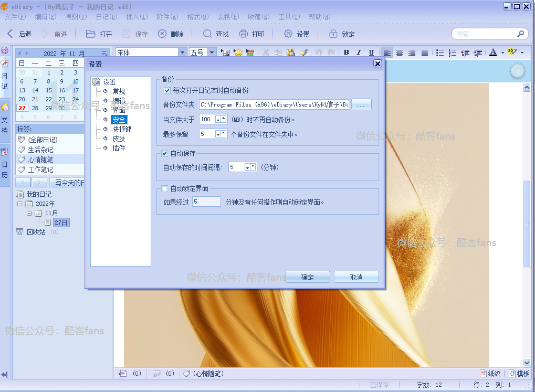Image resolution: width=535 pixels, height=392 pixels.
Task: Apply bulleted list formatting
Action: pos(440,52)
